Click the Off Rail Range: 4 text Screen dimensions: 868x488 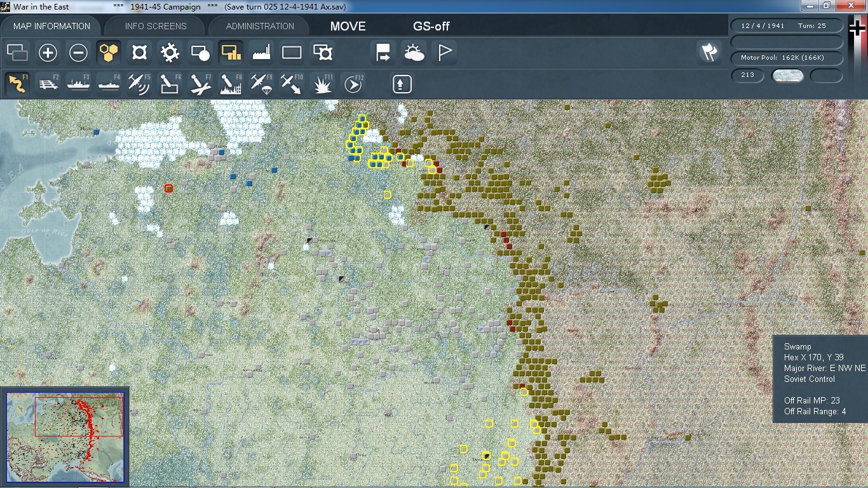click(x=815, y=412)
